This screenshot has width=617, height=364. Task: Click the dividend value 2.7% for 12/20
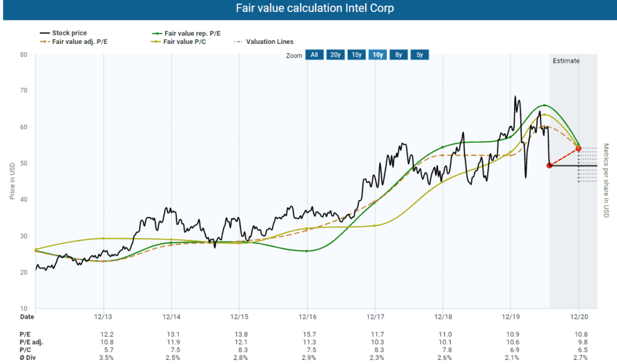pyautogui.click(x=580, y=358)
